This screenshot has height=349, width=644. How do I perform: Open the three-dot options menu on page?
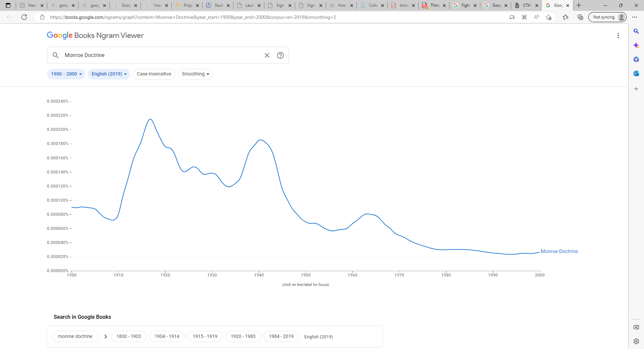coord(618,36)
